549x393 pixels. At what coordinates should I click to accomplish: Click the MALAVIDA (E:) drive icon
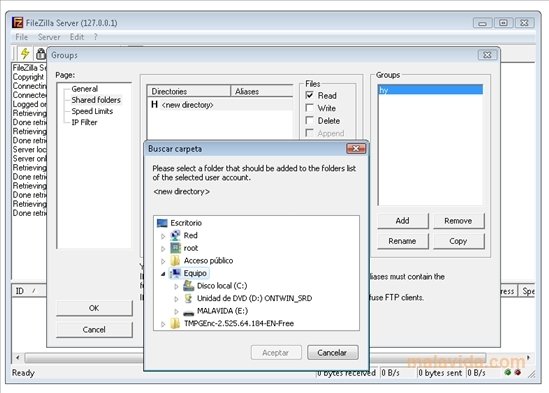pos(189,312)
